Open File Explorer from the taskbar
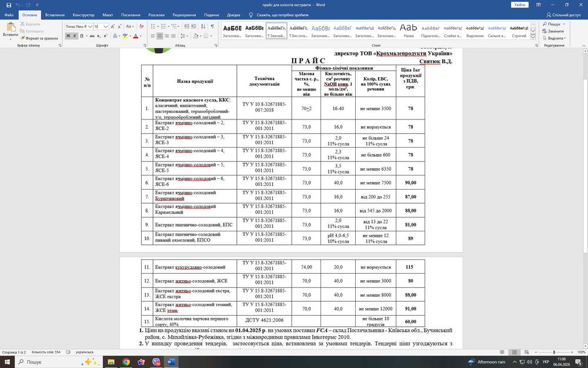This screenshot has width=588, height=368. coord(111,362)
